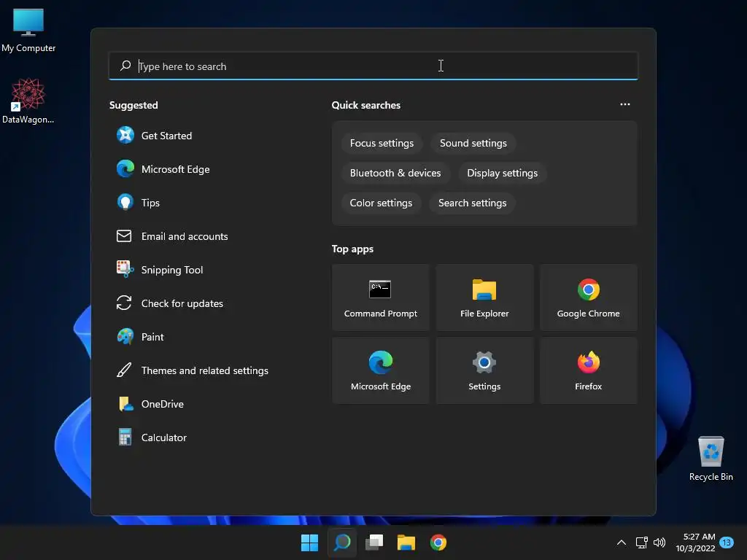Open Quick searches more options ellipsis
Screen dimensions: 747x560
click(625, 104)
